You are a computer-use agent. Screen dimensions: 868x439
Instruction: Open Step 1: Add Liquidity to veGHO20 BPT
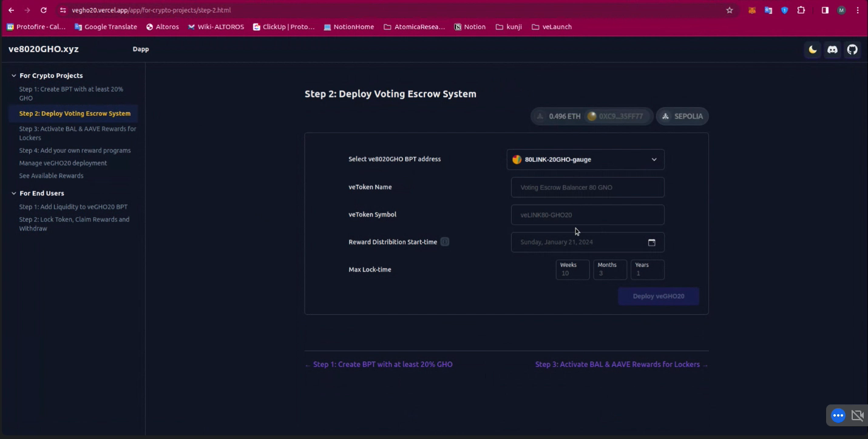pos(73,207)
